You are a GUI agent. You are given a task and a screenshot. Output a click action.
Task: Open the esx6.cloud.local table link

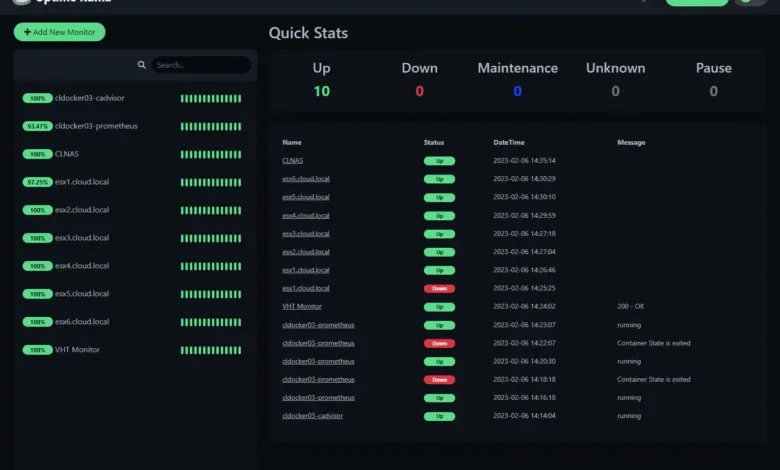(306, 179)
